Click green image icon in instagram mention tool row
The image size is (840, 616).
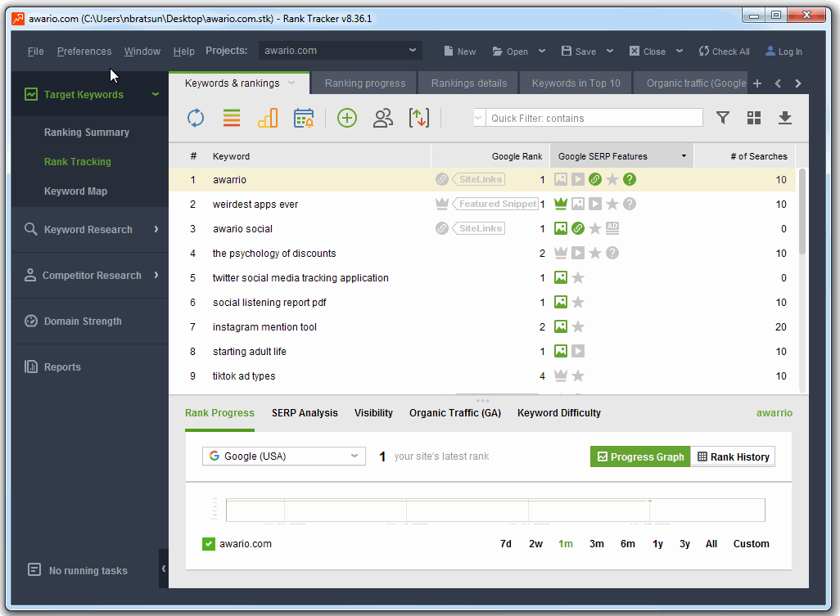point(561,326)
